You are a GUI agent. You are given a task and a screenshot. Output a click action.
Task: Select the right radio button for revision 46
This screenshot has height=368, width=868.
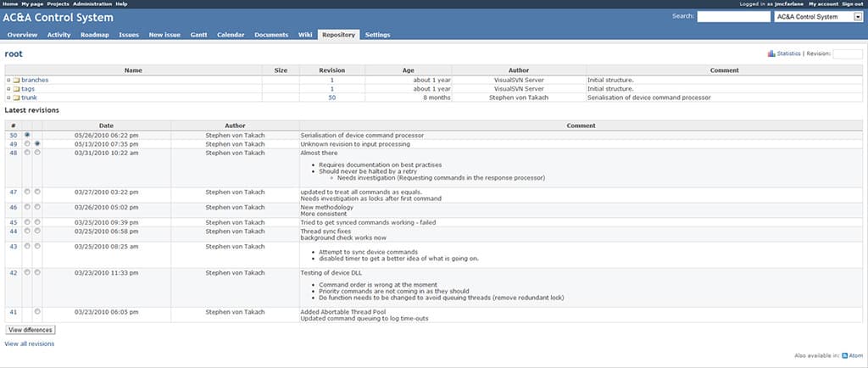[37, 207]
